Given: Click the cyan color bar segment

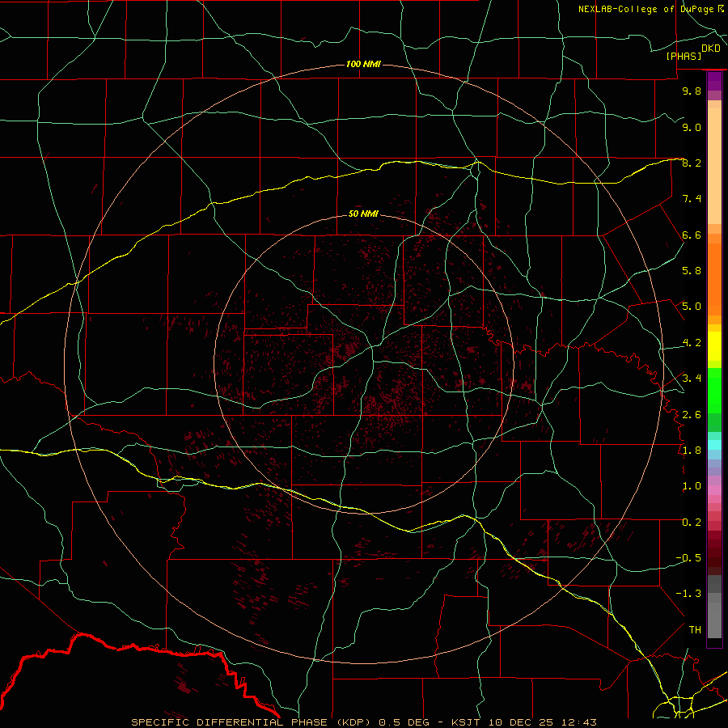Looking at the screenshot, I should (714, 444).
